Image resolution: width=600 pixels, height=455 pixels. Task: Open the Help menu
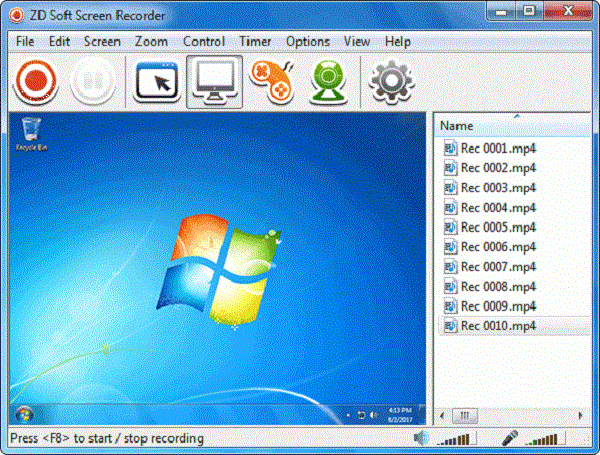398,41
